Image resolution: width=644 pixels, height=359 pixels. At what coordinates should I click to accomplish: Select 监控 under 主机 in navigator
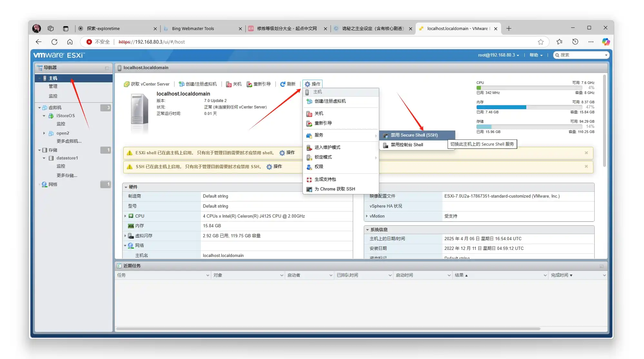[x=53, y=96]
